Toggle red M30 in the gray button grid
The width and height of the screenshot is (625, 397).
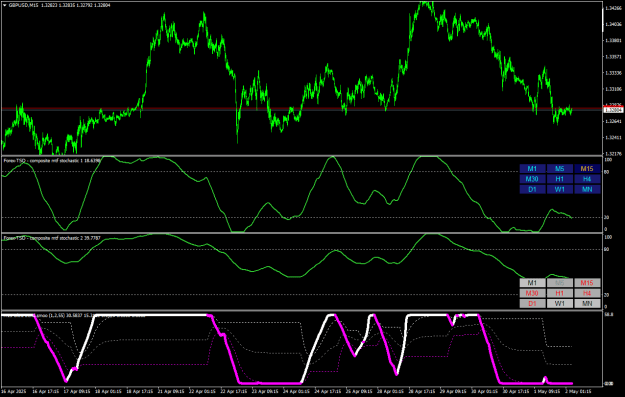pos(532,293)
